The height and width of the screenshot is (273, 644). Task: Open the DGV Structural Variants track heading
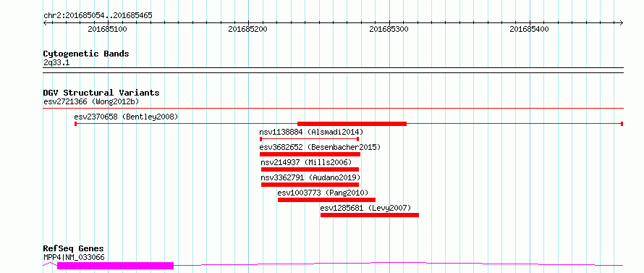pos(101,93)
